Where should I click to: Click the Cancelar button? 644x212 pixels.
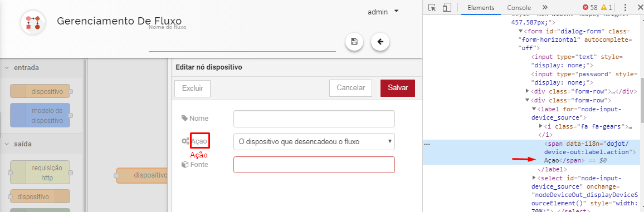point(350,88)
